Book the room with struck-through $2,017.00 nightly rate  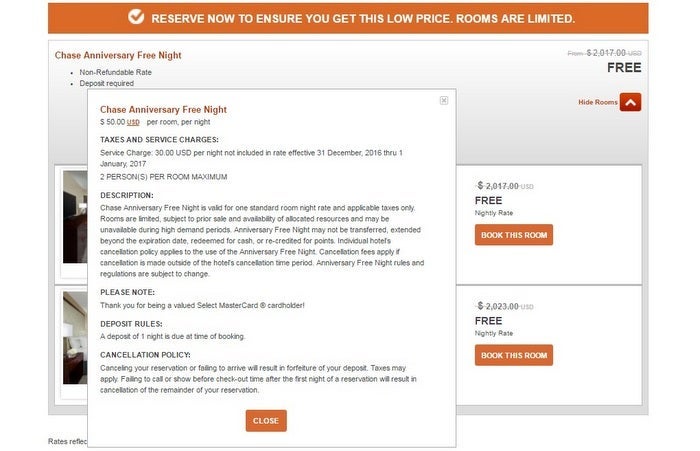coord(513,235)
